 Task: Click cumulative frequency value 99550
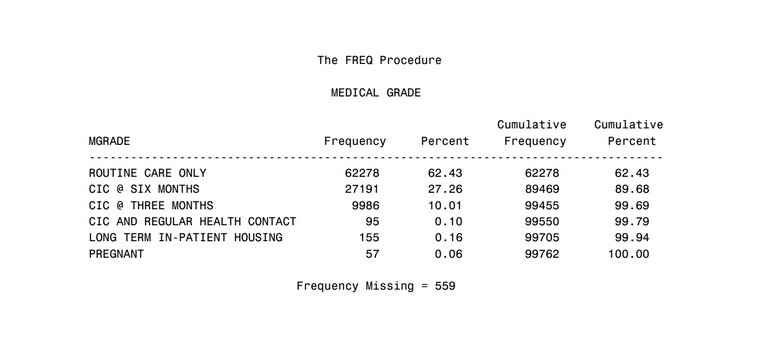point(542,221)
